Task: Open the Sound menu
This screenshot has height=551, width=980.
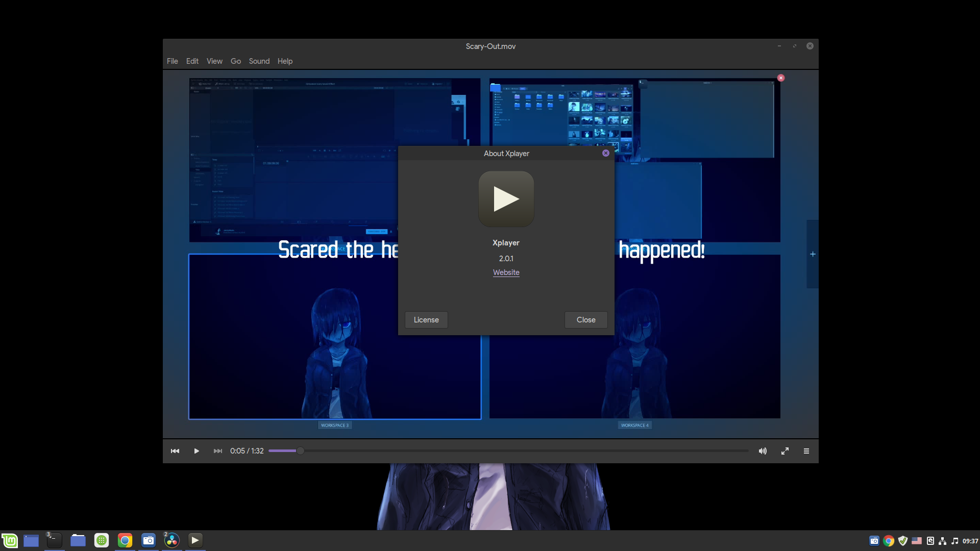Action: [x=259, y=61]
